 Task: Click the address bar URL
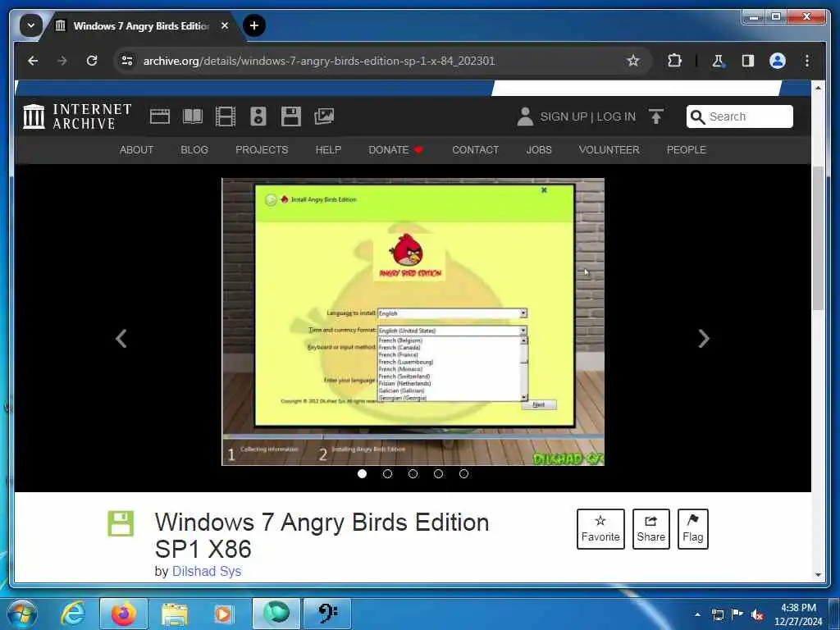(319, 61)
